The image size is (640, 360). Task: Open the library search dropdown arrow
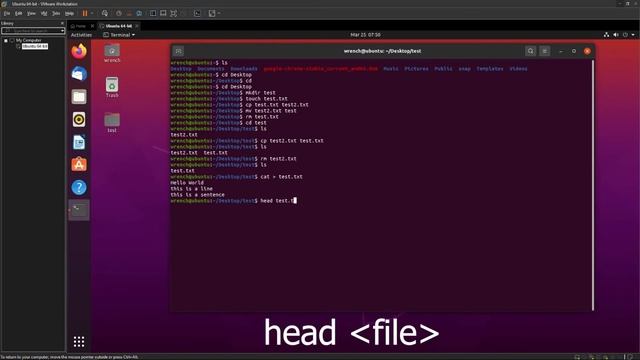62,31
